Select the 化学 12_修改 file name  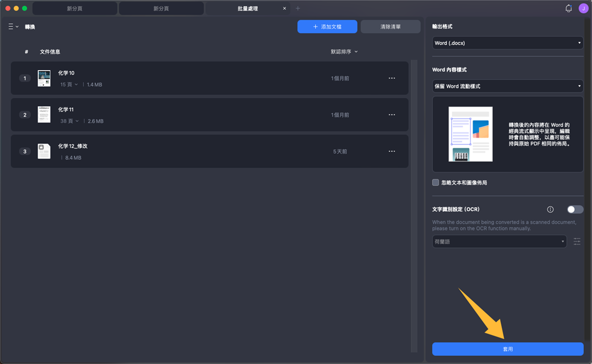coord(73,146)
